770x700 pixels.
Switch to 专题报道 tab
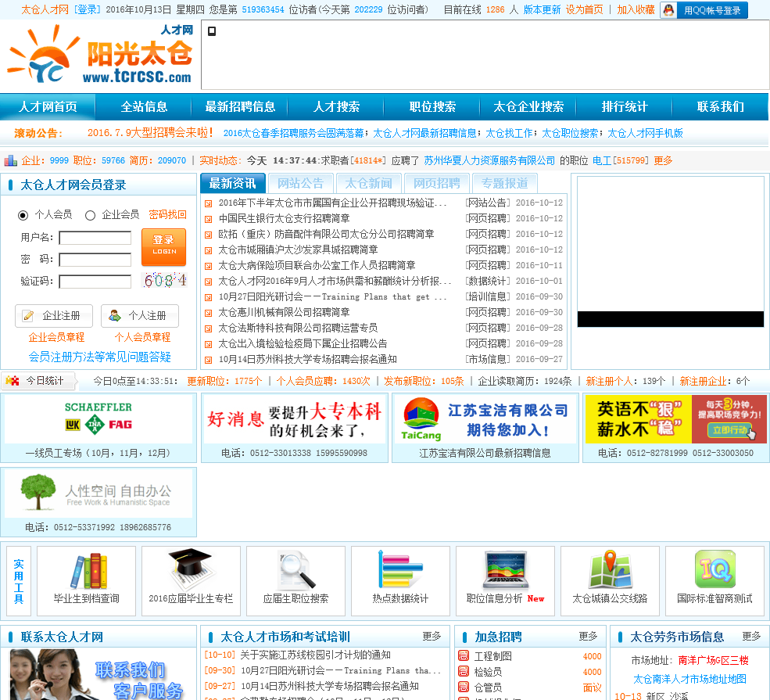point(504,183)
